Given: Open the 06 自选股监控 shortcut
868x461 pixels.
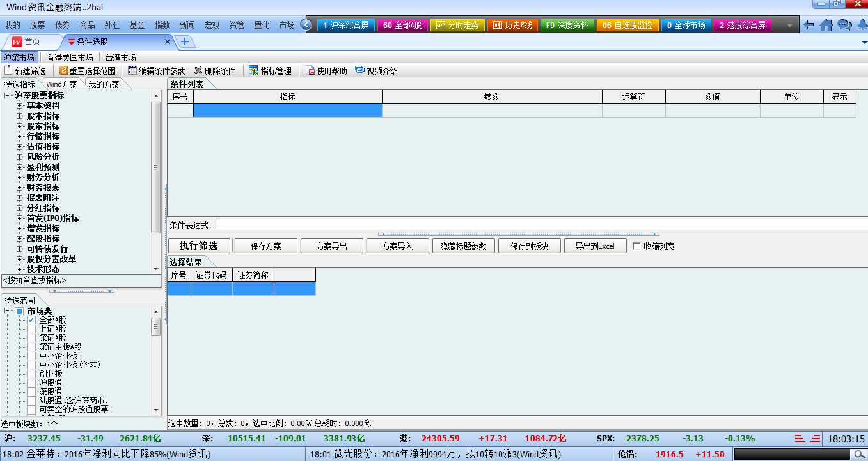Looking at the screenshot, I should tap(627, 26).
